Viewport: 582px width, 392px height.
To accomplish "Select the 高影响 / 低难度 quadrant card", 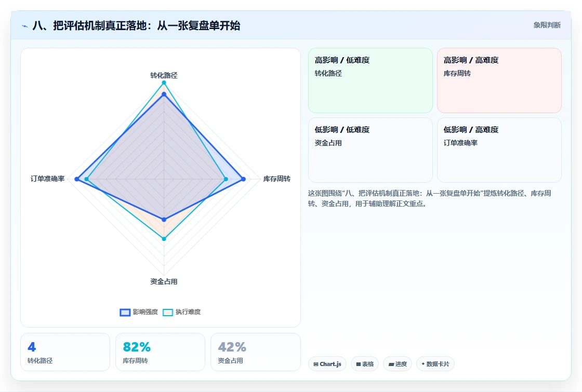I will coord(371,80).
